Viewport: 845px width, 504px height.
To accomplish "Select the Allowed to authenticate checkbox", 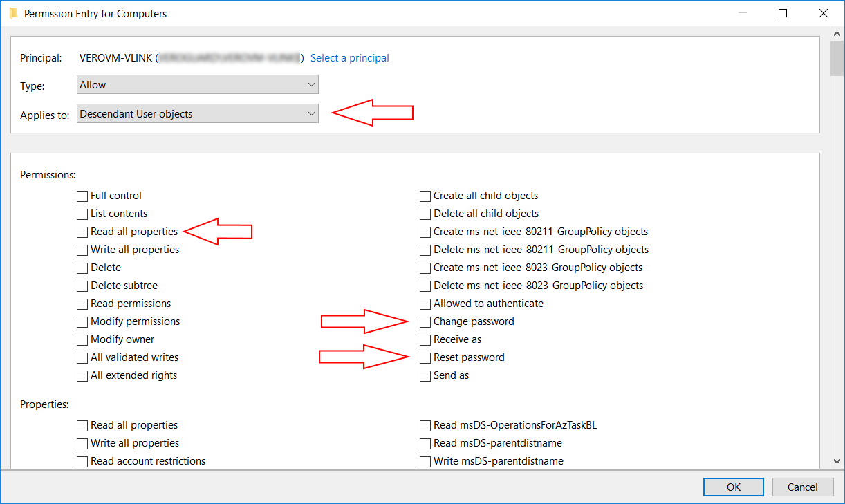I will pyautogui.click(x=426, y=304).
